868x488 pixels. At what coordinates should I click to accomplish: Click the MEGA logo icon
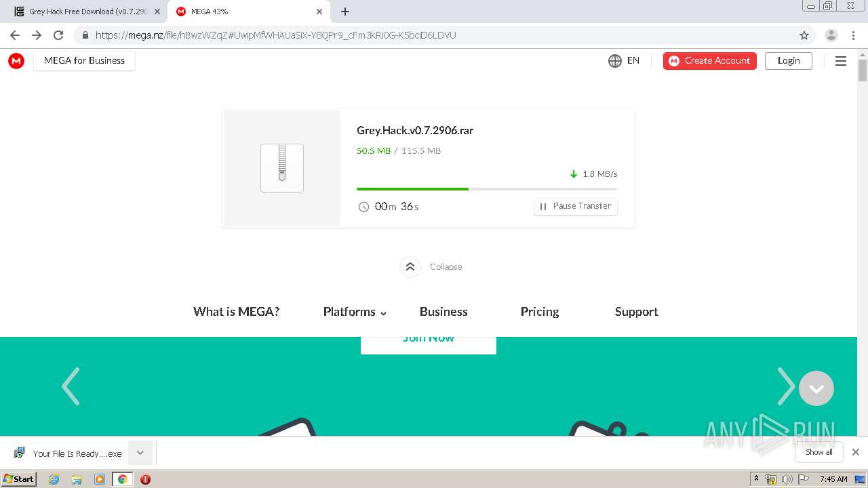tap(16, 61)
